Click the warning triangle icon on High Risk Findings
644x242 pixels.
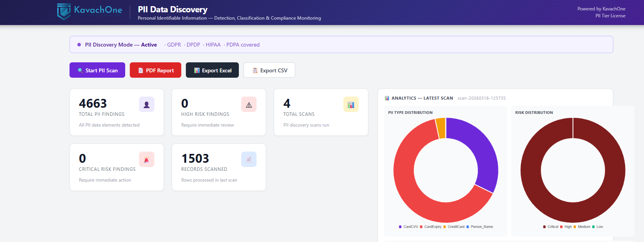tap(249, 105)
